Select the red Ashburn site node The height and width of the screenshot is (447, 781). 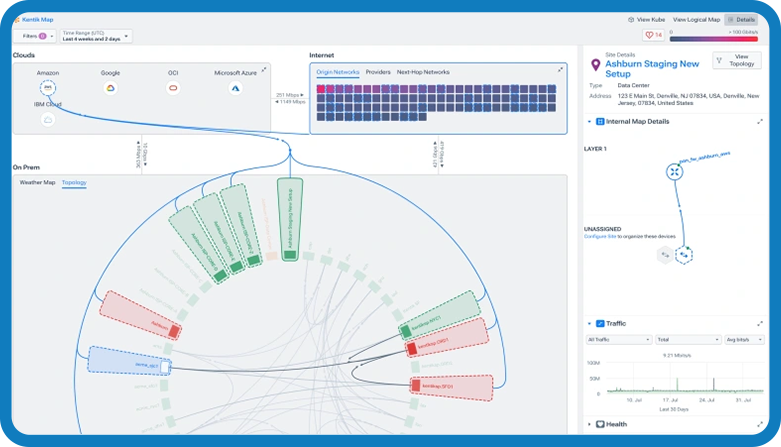(x=140, y=315)
